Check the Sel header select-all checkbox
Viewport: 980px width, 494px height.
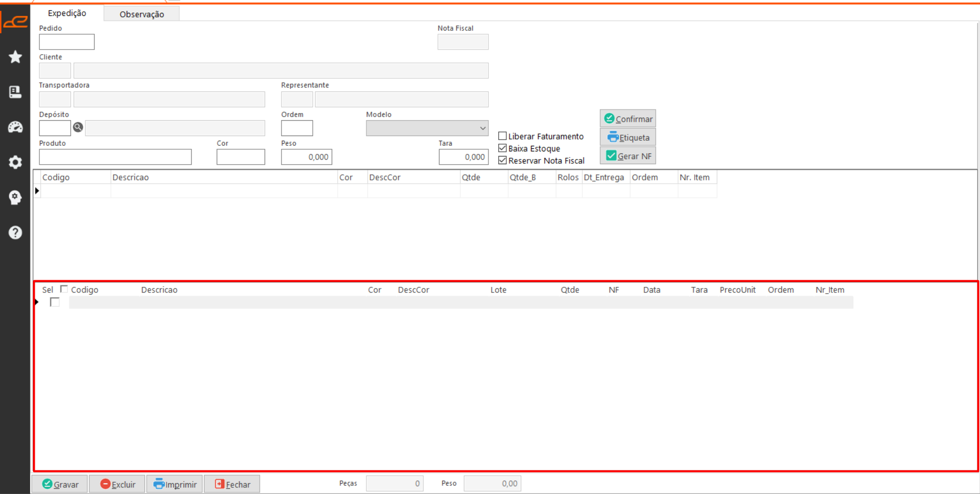[64, 289]
